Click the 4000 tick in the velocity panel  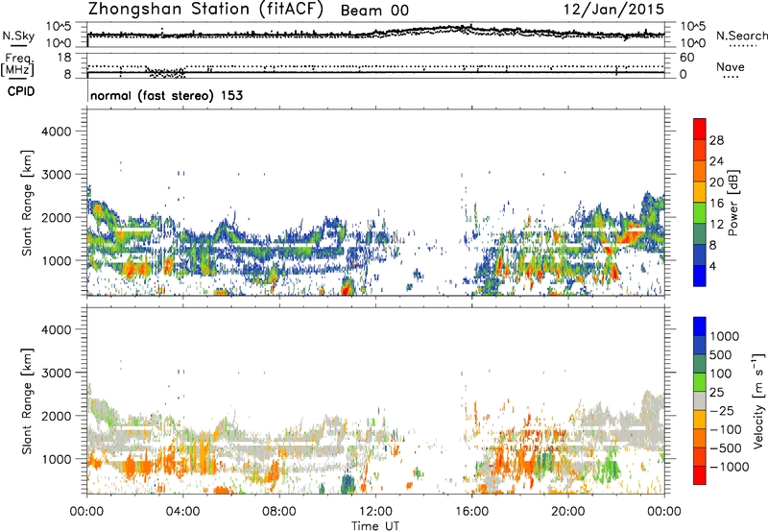coord(56,329)
